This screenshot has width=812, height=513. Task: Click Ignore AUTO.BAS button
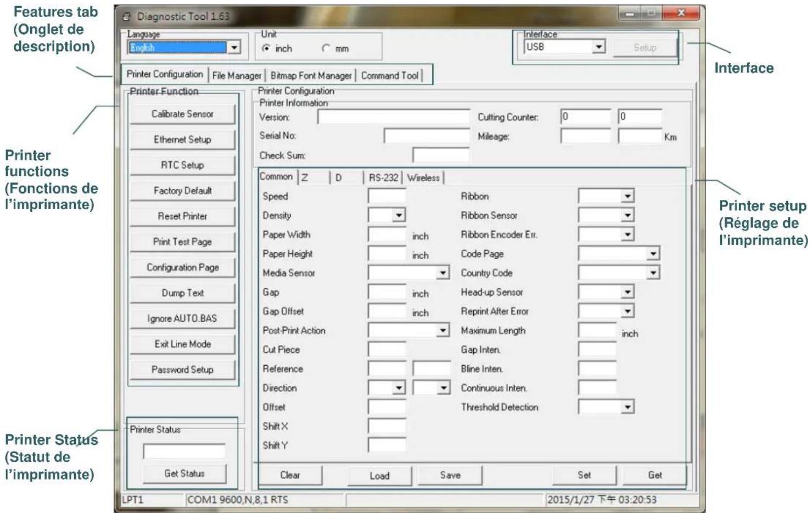[182, 319]
